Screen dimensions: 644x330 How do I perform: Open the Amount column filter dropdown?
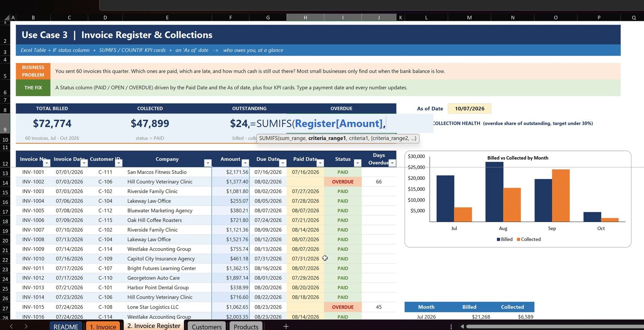245,163
